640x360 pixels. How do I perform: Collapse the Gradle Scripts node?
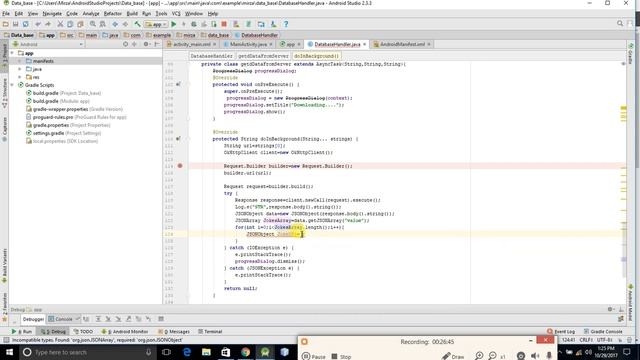point(12,85)
